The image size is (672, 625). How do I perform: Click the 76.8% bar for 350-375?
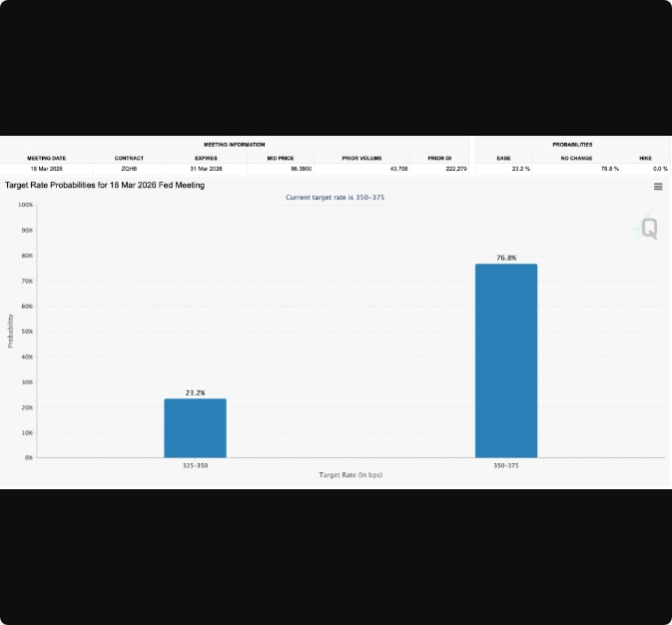click(x=506, y=360)
